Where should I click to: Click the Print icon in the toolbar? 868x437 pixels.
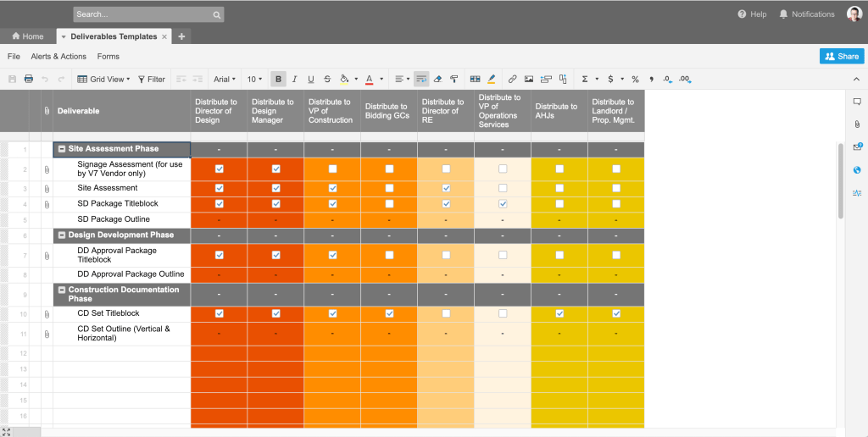pyautogui.click(x=29, y=79)
